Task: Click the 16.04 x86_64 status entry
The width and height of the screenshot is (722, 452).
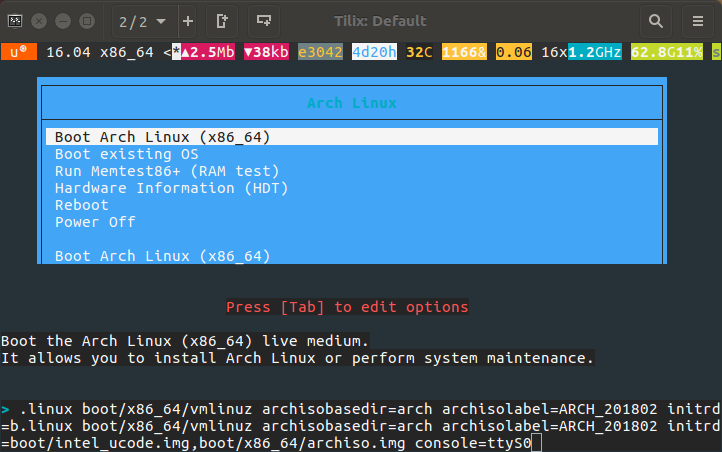Action: [x=99, y=52]
